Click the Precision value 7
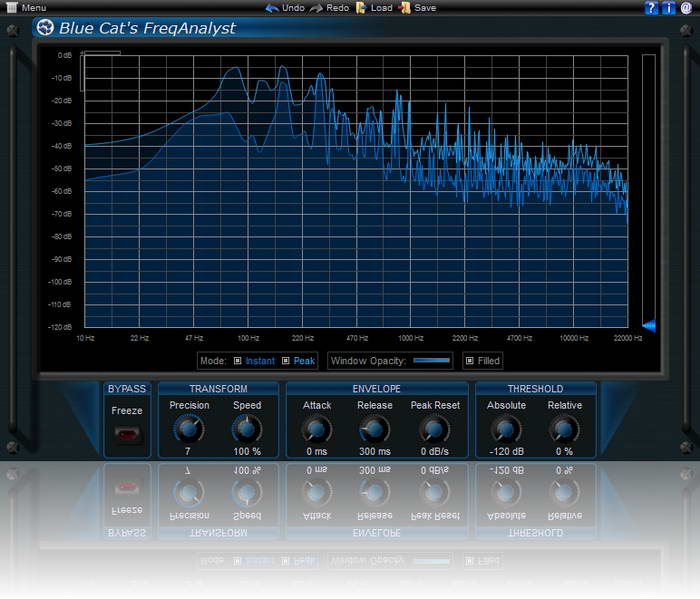 point(188,451)
